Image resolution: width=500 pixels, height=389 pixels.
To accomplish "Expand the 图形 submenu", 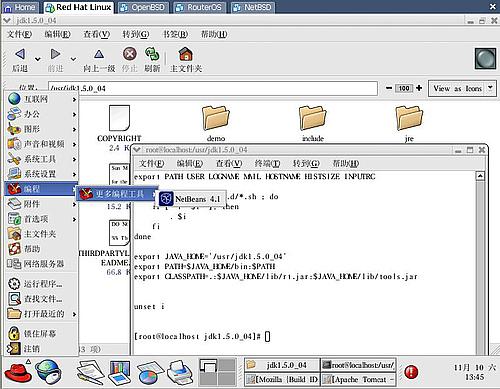I will click(42, 129).
